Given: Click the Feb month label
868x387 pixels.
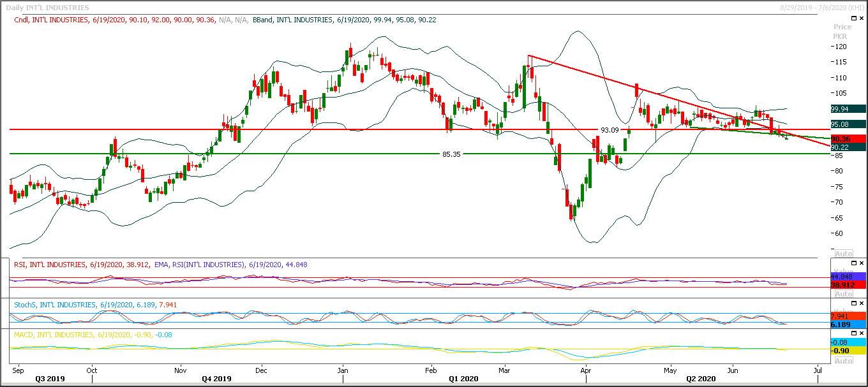Looking at the screenshot, I should [430, 369].
